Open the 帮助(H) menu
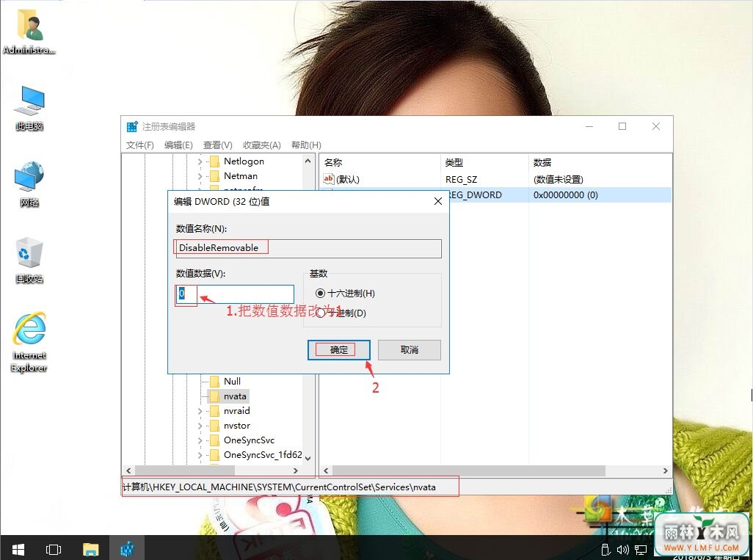The height and width of the screenshot is (560, 753). 306,145
